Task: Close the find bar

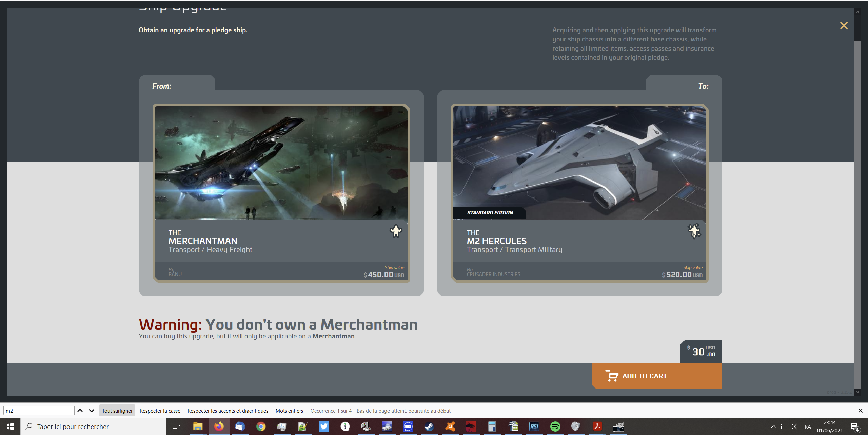Action: coord(860,411)
